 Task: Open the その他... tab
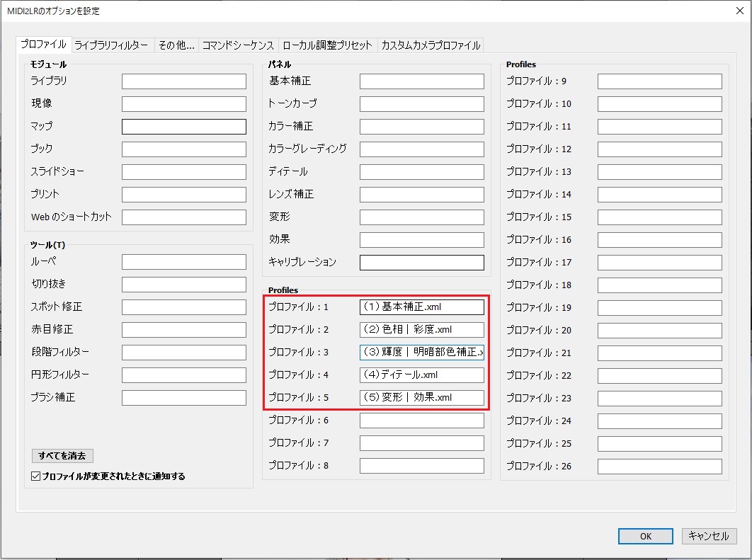[176, 45]
